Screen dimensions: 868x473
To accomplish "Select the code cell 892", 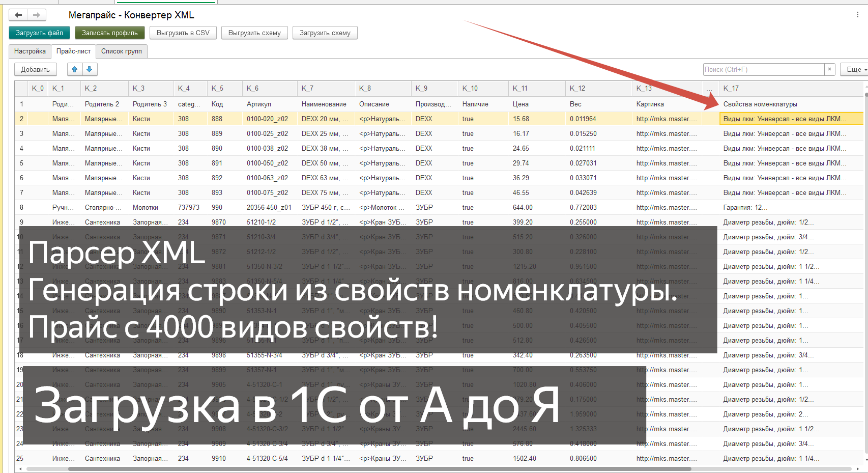I will [x=226, y=178].
